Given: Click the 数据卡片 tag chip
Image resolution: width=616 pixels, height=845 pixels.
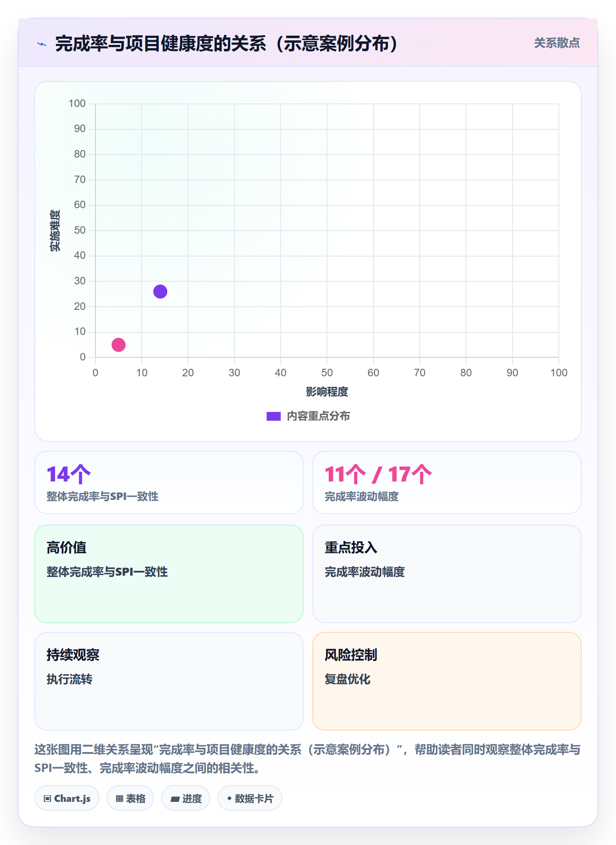Looking at the screenshot, I should pos(250,798).
